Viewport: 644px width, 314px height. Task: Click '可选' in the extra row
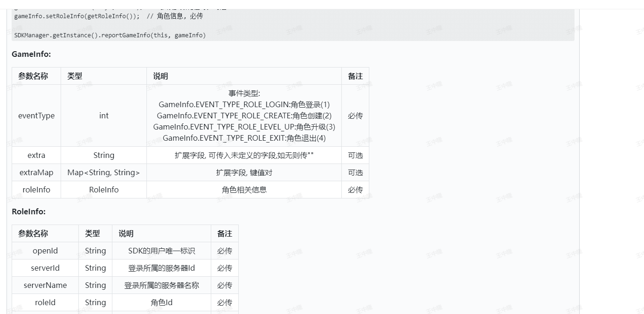[x=355, y=155]
